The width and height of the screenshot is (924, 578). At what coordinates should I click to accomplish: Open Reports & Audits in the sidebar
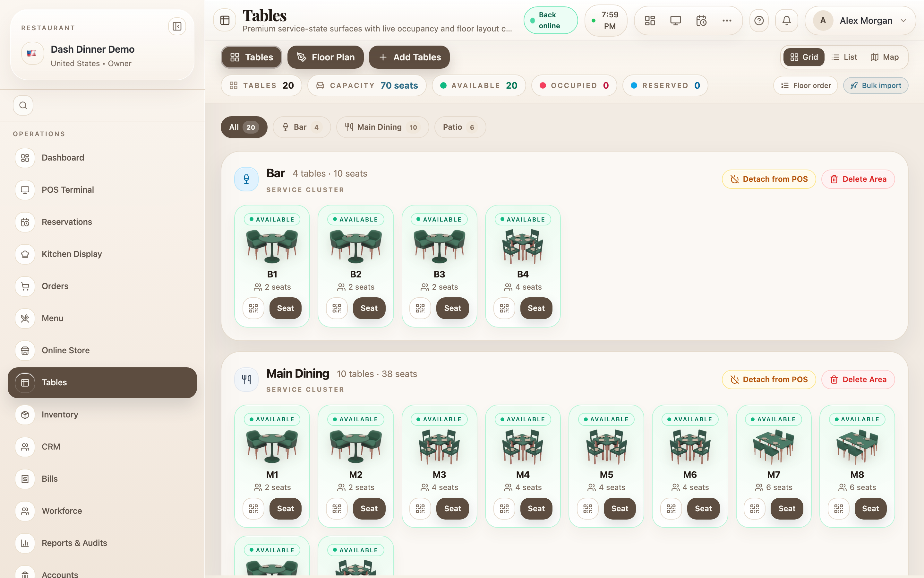(x=102, y=543)
